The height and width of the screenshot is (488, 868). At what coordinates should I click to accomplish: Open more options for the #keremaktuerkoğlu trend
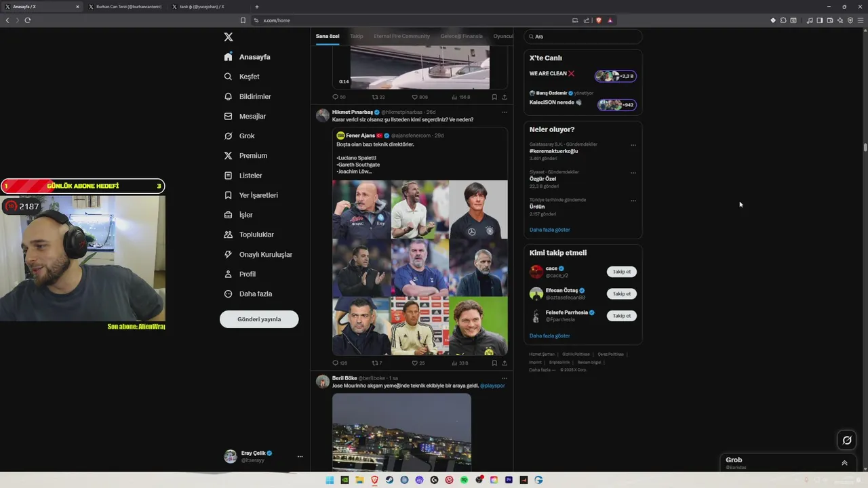pyautogui.click(x=633, y=145)
